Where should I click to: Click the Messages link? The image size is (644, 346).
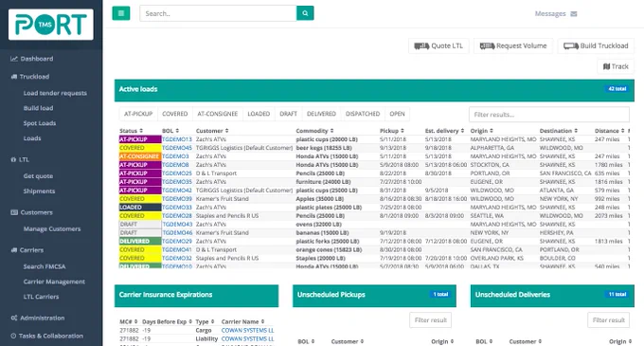coord(550,14)
